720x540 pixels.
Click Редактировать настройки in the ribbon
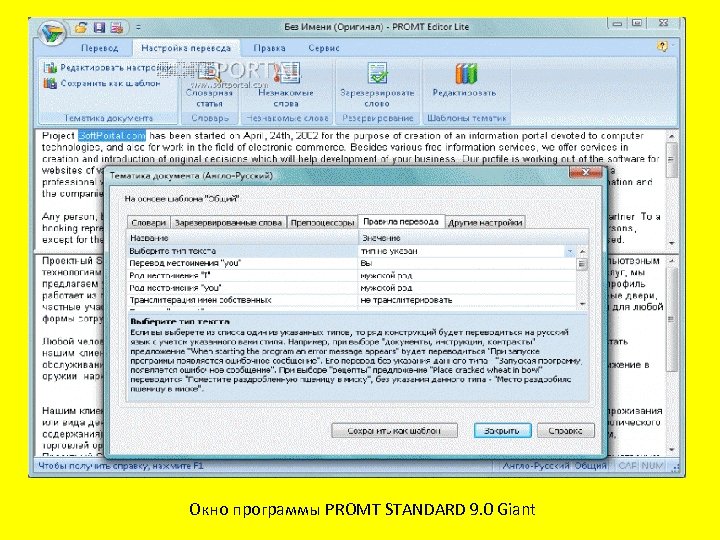108,68
